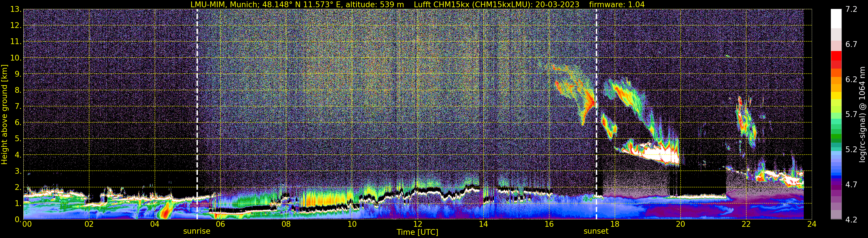This screenshot has width=868, height=238.
Task: Click the colorbar value '6.7'
Action: click(851, 44)
